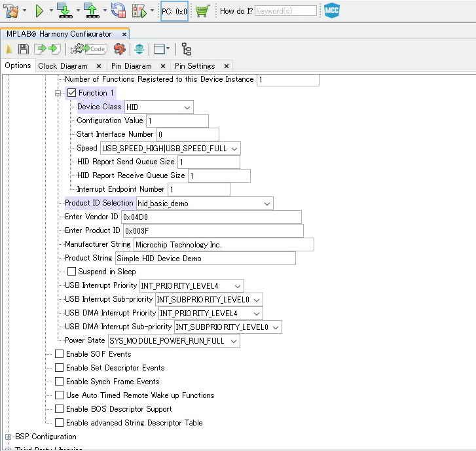Check Enable Synch Frame Events
The height and width of the screenshot is (451, 476).
tap(59, 381)
